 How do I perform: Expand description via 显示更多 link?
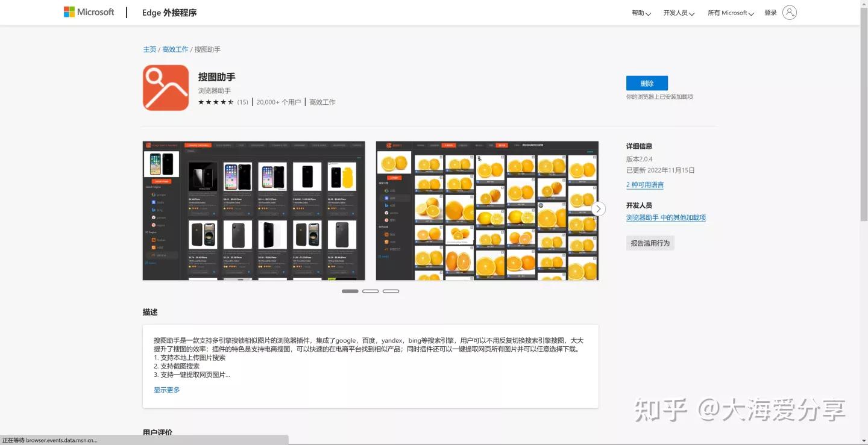tap(166, 390)
